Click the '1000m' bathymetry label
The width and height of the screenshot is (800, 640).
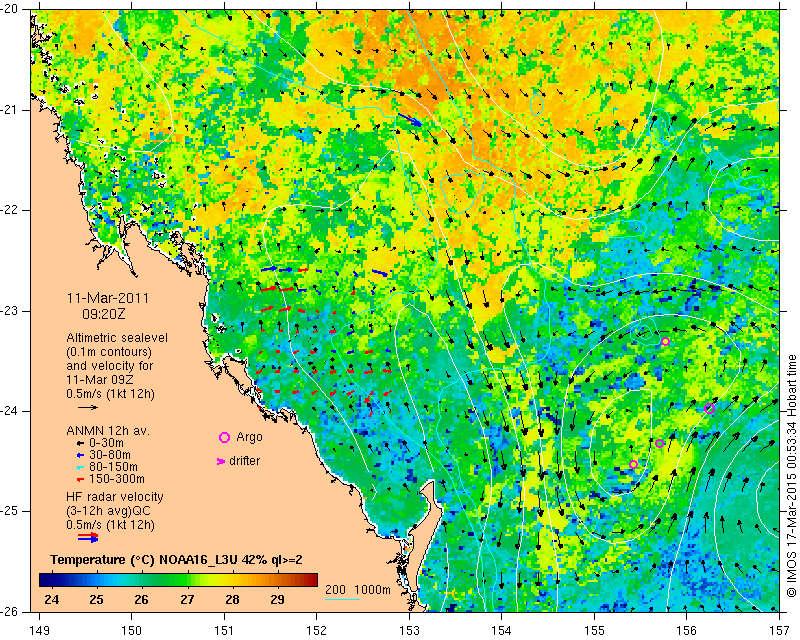click(372, 590)
